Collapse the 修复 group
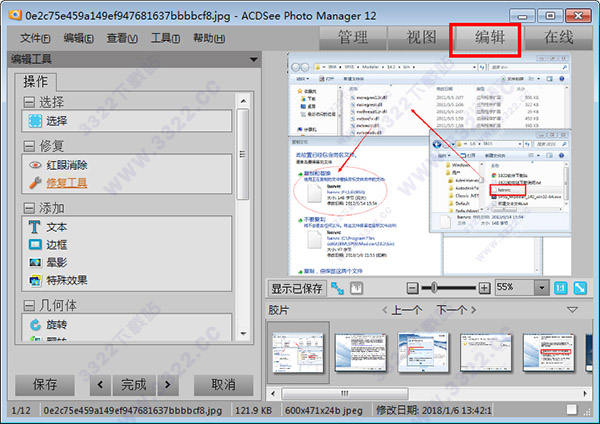Screen dimensions: 600x424 pos(29,146)
